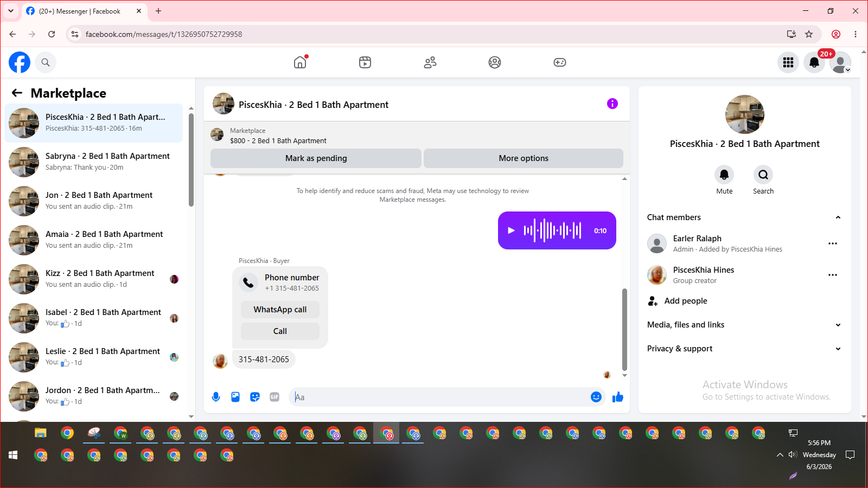The image size is (868, 488).
Task: Mute the conversation with bell icon
Action: point(724,175)
